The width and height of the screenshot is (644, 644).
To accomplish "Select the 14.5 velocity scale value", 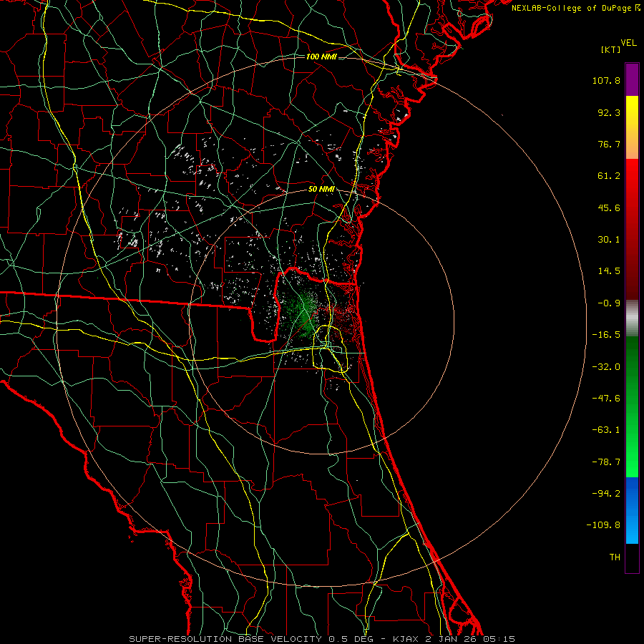I will pyautogui.click(x=609, y=271).
